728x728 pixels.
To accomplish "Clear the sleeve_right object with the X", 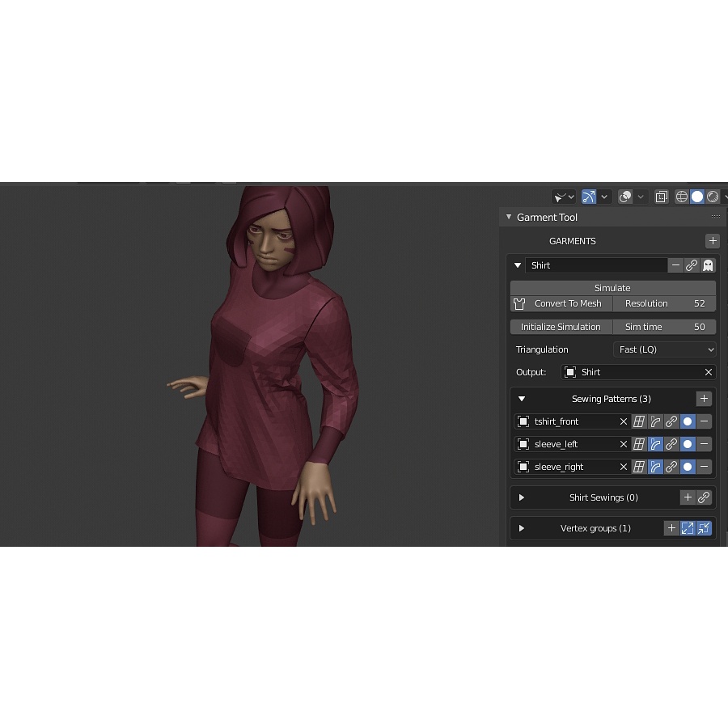I will tap(624, 467).
